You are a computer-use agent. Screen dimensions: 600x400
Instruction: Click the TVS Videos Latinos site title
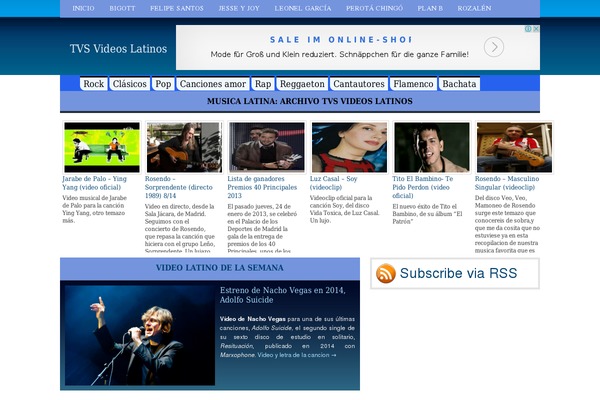tap(118, 49)
